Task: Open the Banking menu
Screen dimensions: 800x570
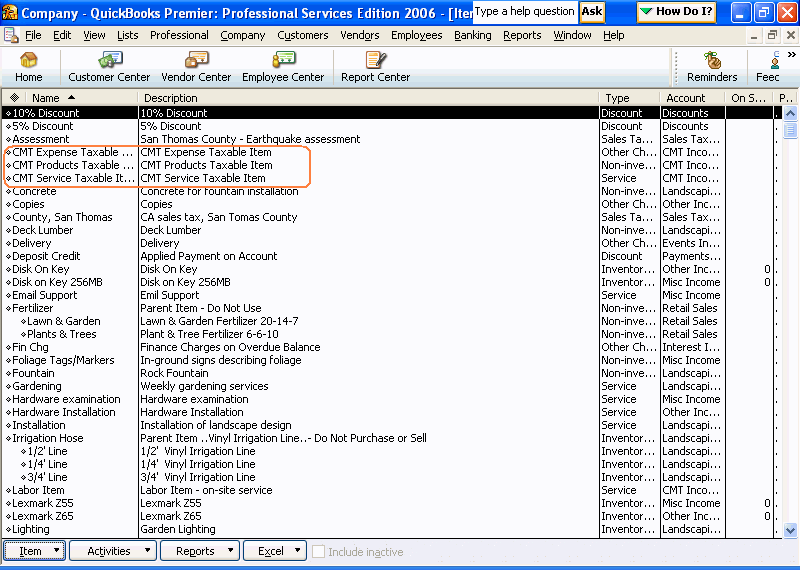Action: (472, 35)
